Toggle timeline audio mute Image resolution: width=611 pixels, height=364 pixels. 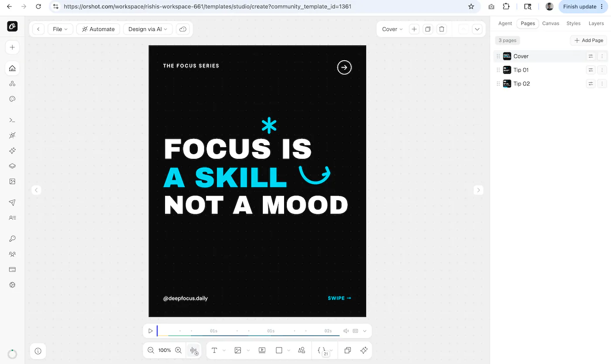tap(346, 331)
